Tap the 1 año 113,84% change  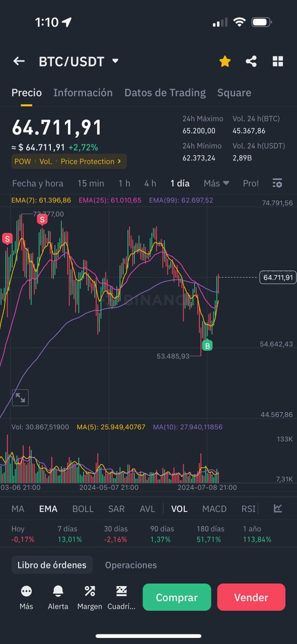(x=257, y=534)
